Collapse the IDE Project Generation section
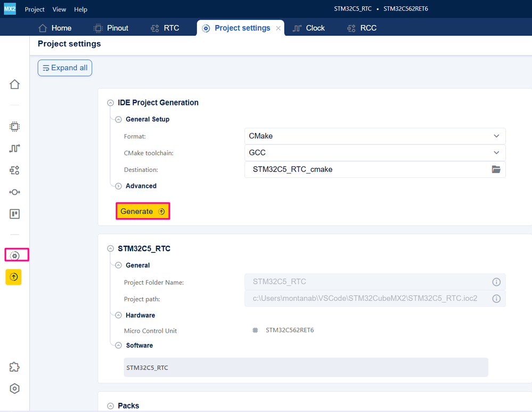 click(110, 103)
